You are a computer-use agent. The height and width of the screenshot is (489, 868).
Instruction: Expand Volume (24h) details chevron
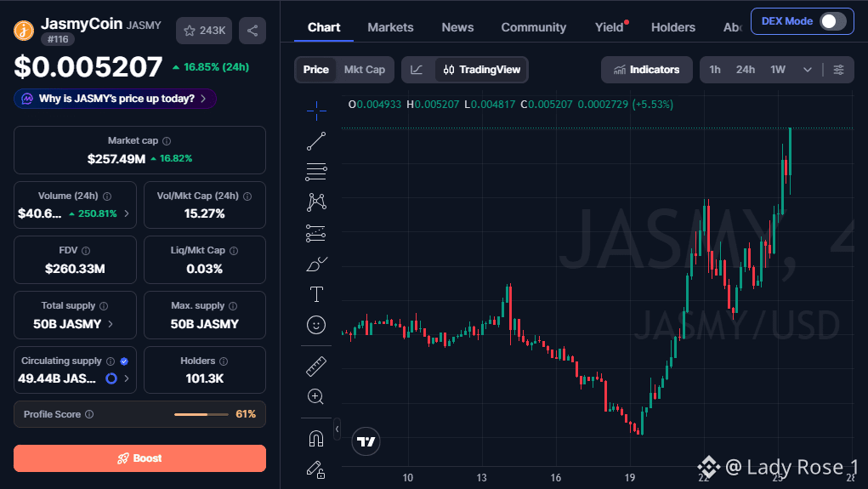click(x=127, y=213)
